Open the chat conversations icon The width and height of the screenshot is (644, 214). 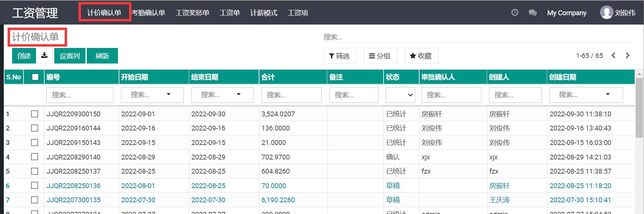532,13
